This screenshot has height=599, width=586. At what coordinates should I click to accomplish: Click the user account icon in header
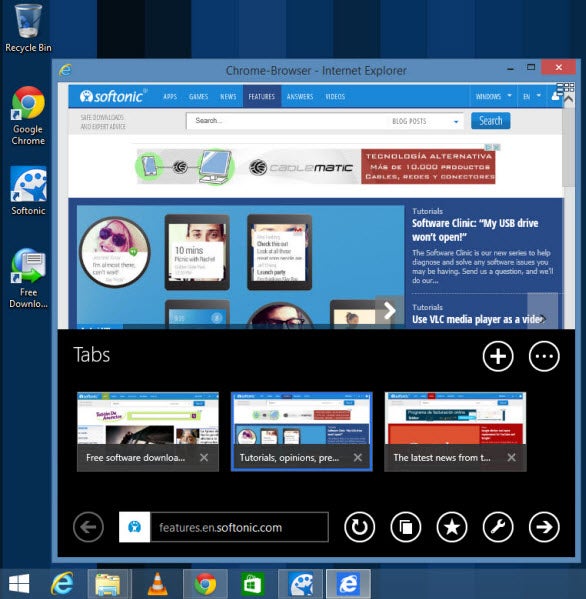click(555, 96)
